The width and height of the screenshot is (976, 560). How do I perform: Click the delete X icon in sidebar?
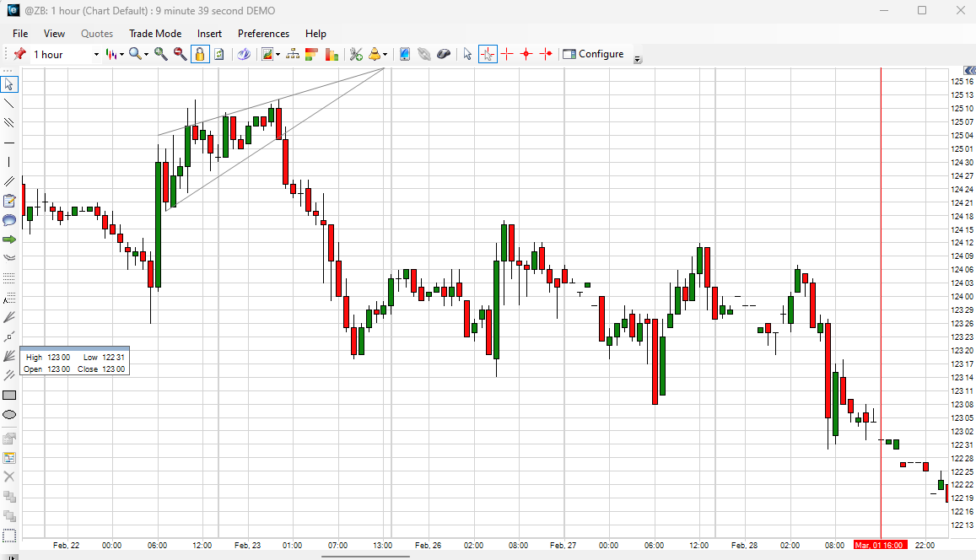(9, 477)
